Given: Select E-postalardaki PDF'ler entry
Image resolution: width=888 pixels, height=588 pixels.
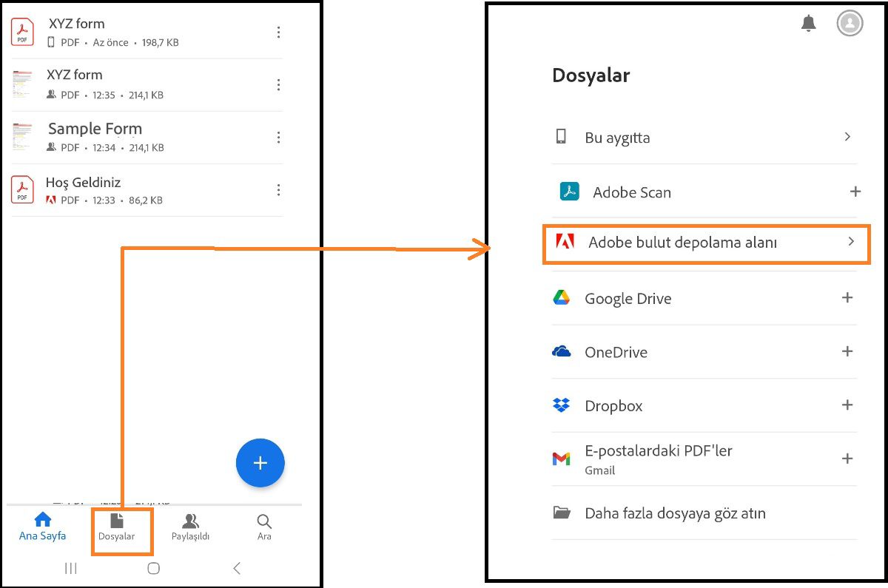Looking at the screenshot, I should (704, 459).
